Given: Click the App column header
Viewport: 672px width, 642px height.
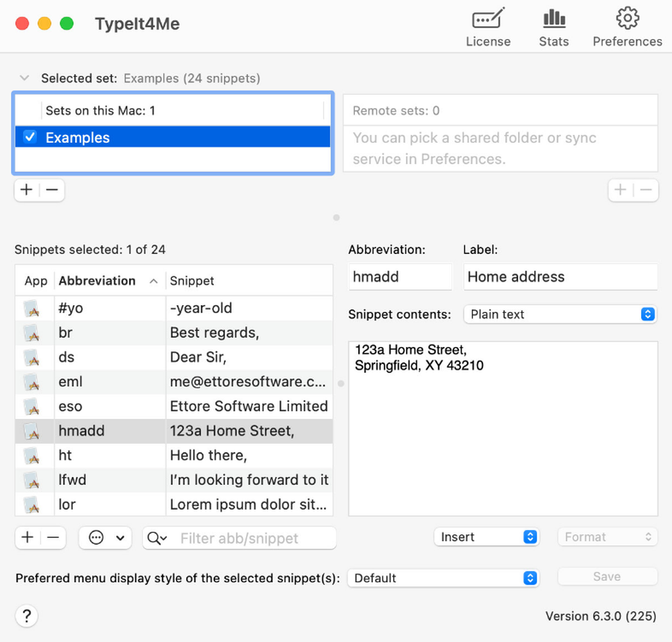Looking at the screenshot, I should coord(36,281).
